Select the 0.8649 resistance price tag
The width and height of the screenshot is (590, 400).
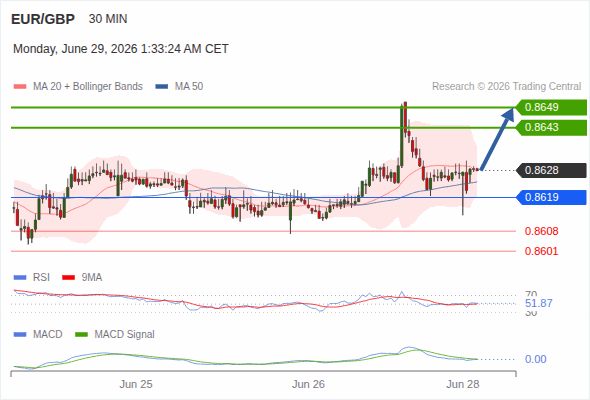click(551, 107)
